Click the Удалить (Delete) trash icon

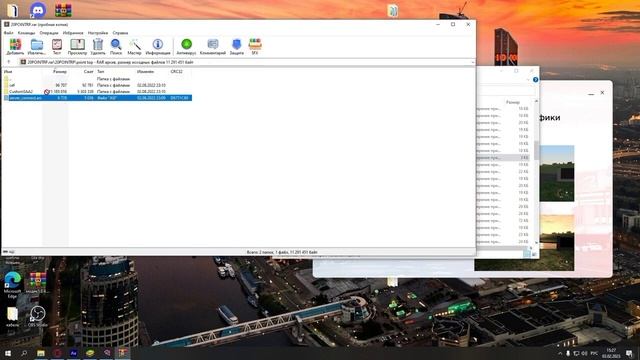[98, 47]
